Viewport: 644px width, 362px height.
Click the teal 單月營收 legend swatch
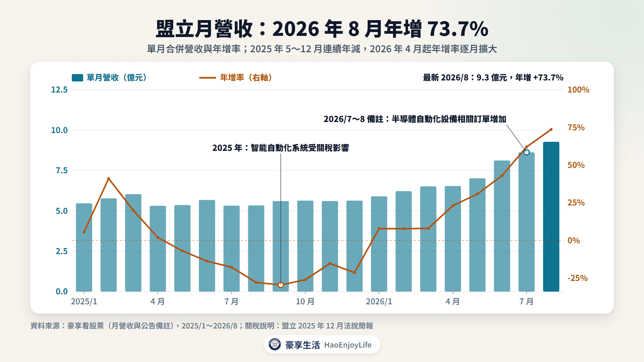coord(77,78)
